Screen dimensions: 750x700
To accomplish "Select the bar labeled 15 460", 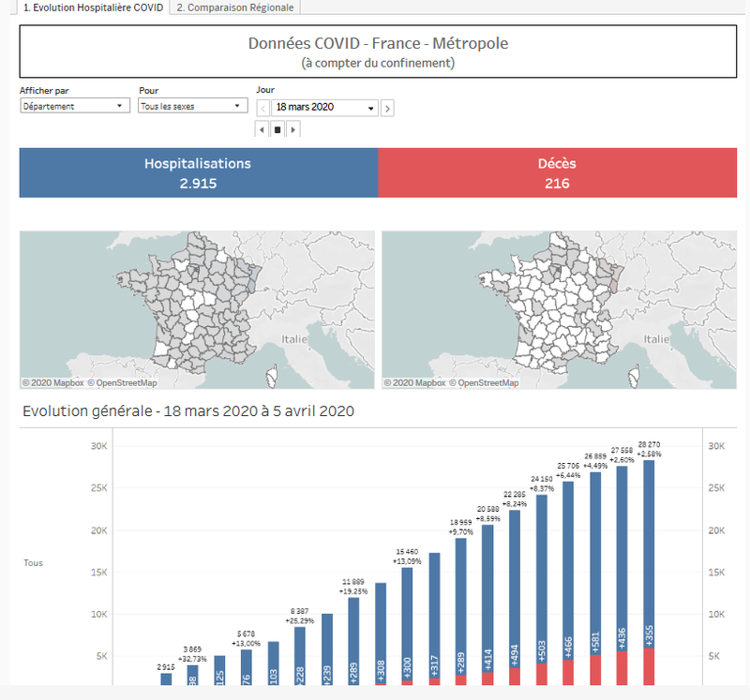I will [x=407, y=618].
